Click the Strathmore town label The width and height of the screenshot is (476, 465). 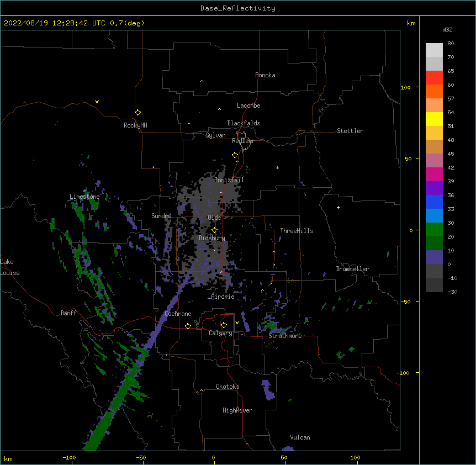[285, 336]
